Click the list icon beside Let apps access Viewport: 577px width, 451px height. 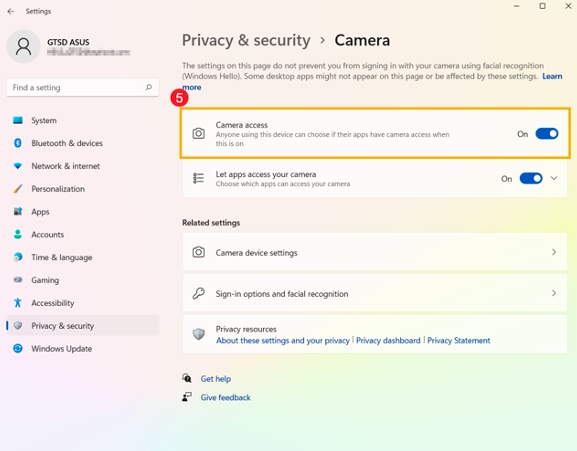coord(199,178)
